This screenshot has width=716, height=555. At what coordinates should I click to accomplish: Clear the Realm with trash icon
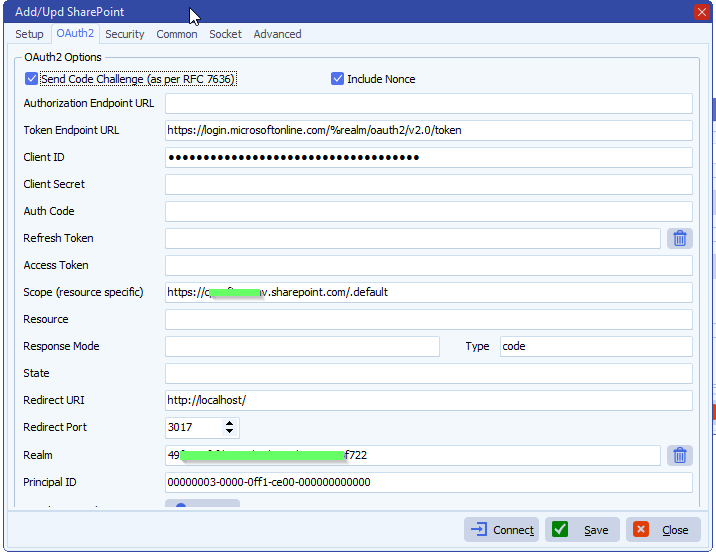[x=679, y=455]
